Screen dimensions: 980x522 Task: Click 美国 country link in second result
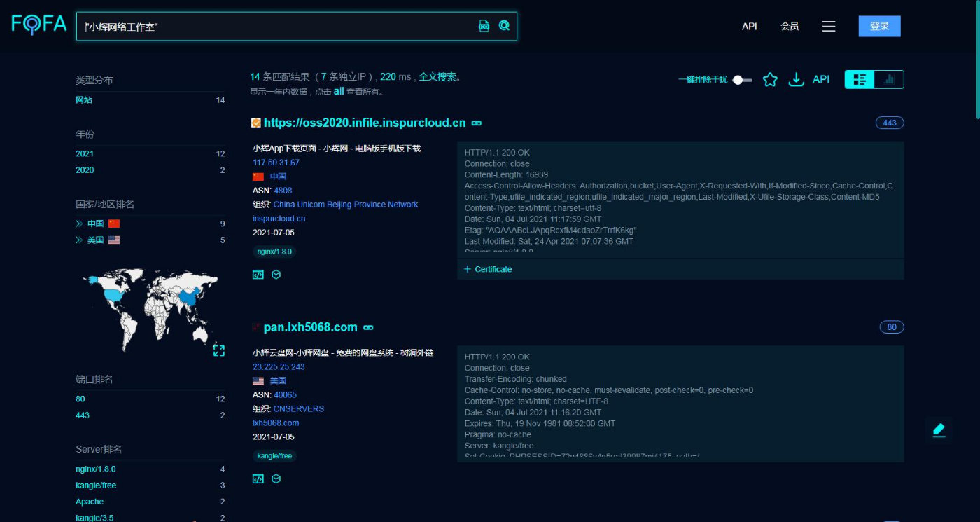click(x=278, y=381)
